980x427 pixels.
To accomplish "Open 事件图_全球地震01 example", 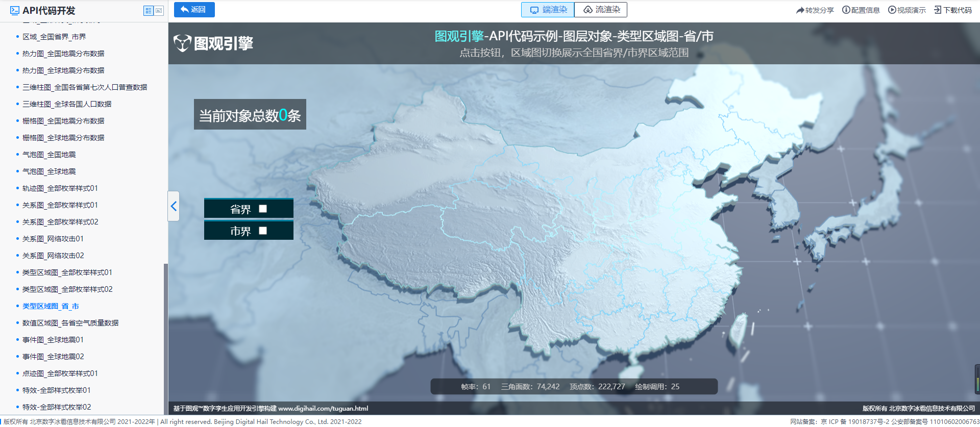I will pyautogui.click(x=53, y=340).
